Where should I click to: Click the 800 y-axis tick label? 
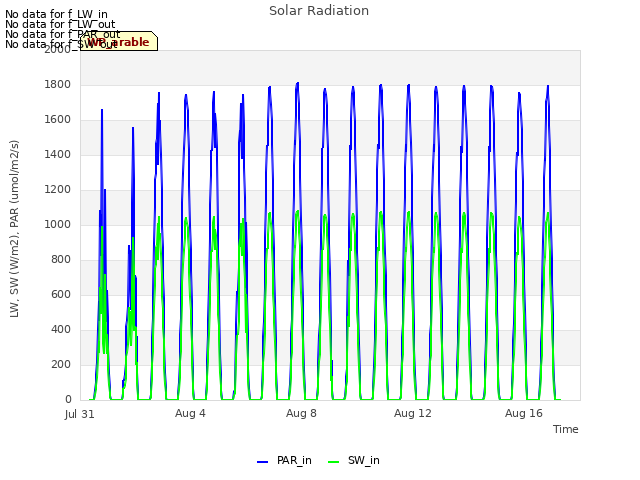click(x=61, y=260)
